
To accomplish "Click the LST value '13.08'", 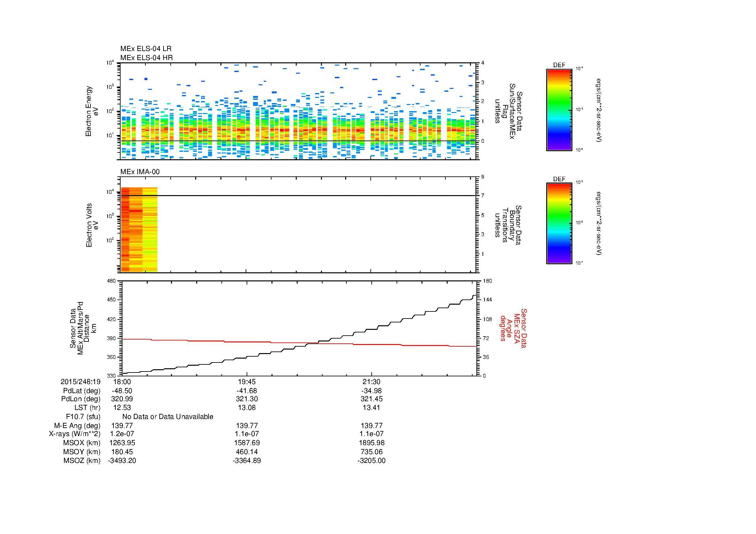I will coord(247,408).
